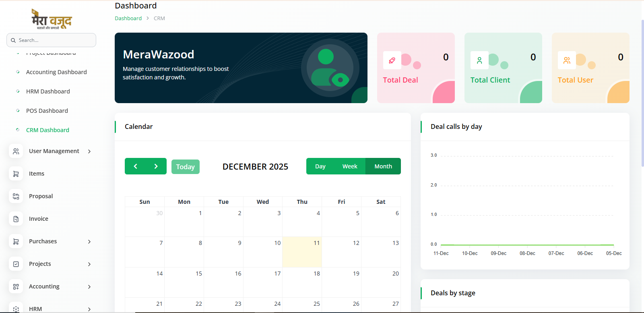This screenshot has width=644, height=313.
Task: Open the POS Dashboard menu item
Action: click(x=47, y=111)
